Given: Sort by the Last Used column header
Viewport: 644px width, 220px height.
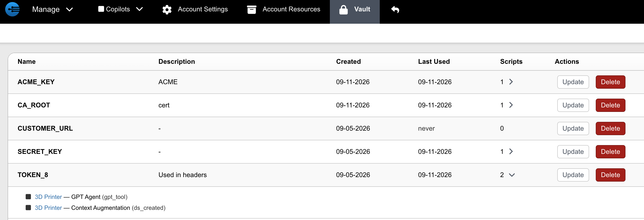Looking at the screenshot, I should (434, 62).
